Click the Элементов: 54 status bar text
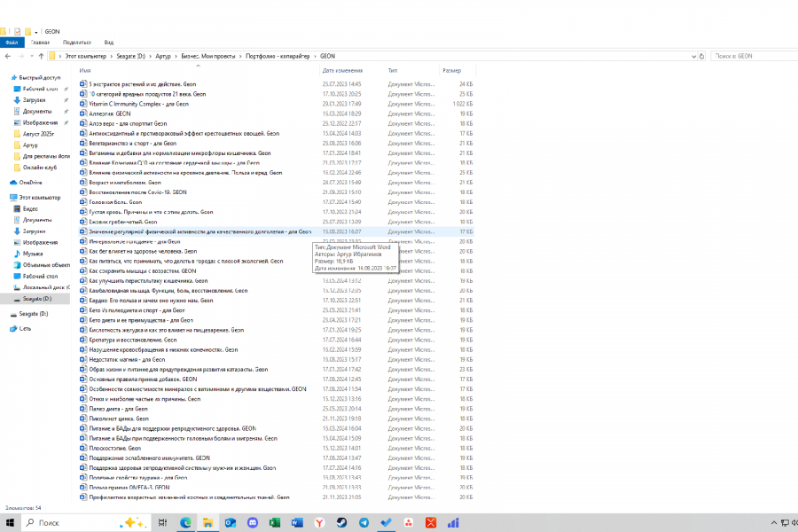This screenshot has height=532, width=798. pos(23,507)
